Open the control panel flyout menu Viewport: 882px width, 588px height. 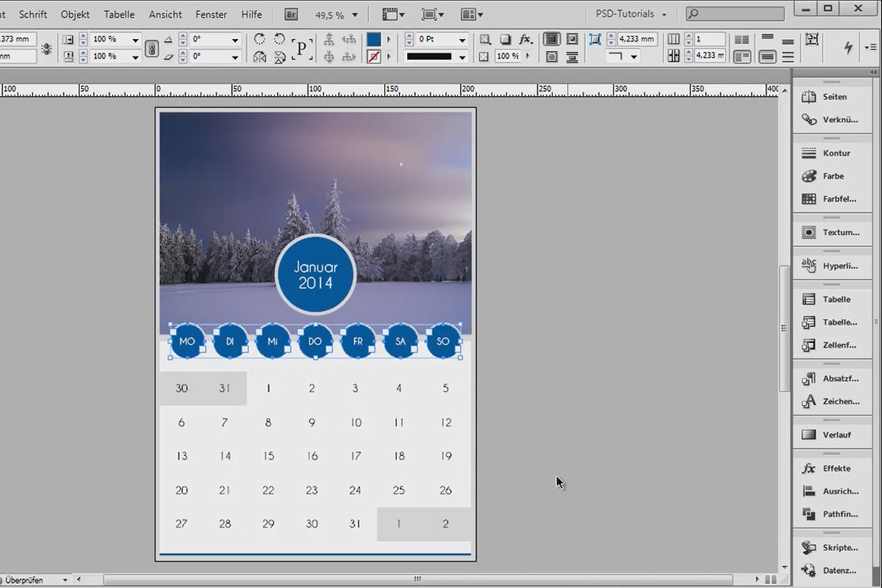(x=871, y=47)
